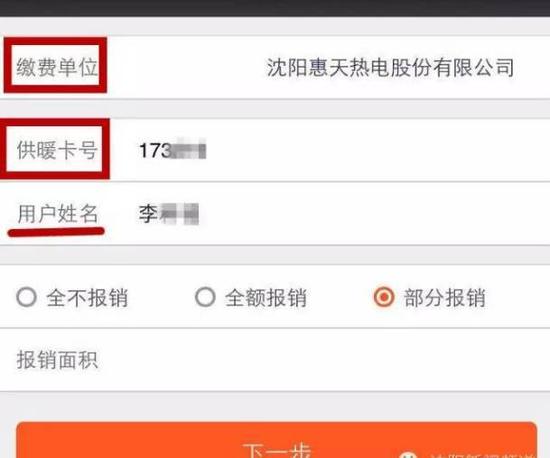Click the dark title bar at top

click(275, 8)
